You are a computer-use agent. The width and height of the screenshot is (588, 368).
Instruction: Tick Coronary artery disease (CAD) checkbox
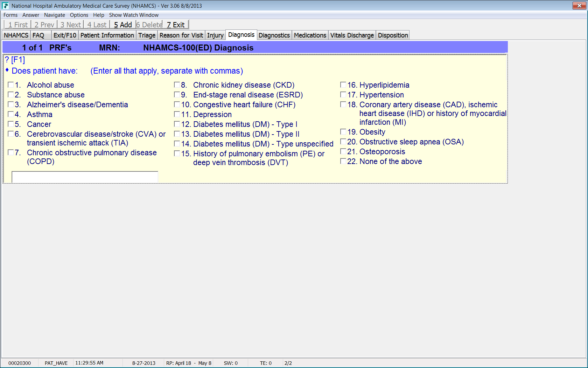coord(343,104)
